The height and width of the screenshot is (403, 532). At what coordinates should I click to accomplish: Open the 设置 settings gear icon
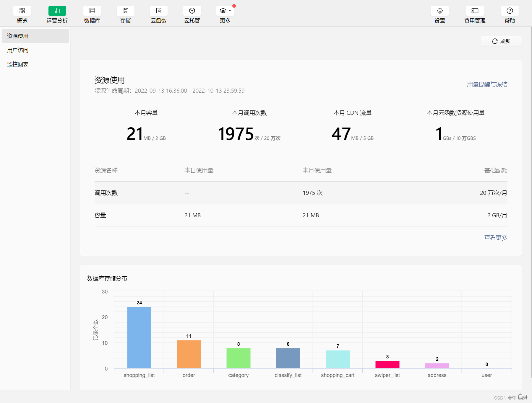[440, 11]
